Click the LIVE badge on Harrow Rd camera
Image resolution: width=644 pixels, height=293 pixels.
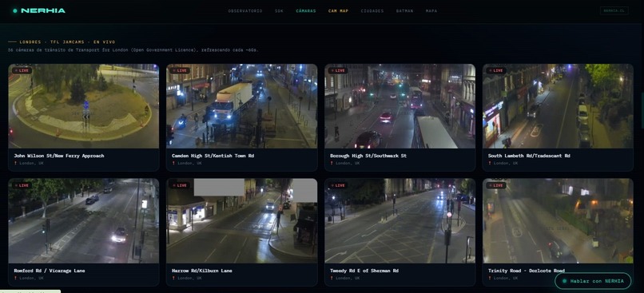point(180,185)
